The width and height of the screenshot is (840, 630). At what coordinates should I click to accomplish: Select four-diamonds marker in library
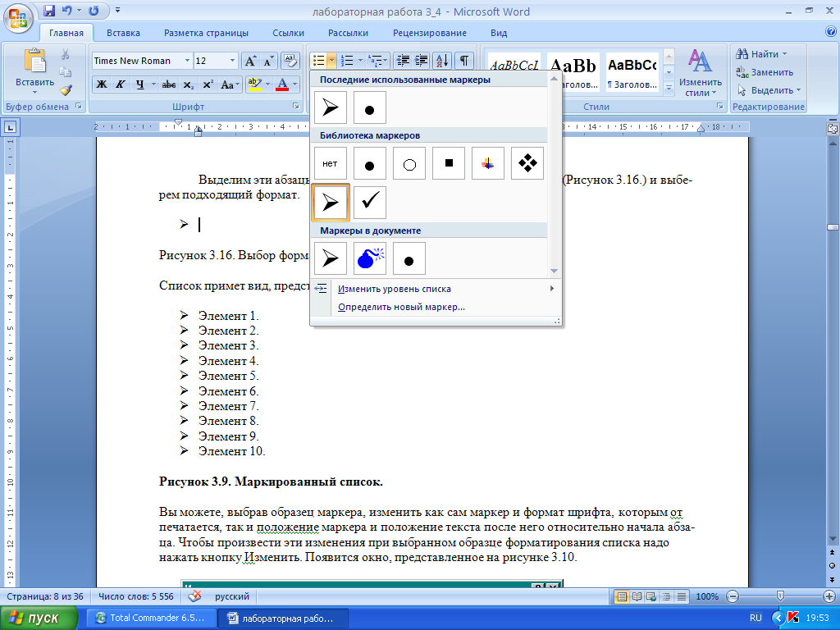click(x=527, y=163)
